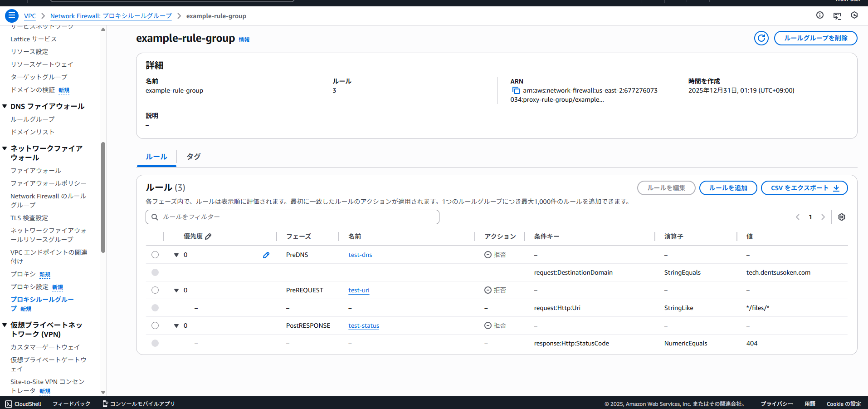Open the info circle icon in top bar
The image size is (868, 409).
point(819,15)
